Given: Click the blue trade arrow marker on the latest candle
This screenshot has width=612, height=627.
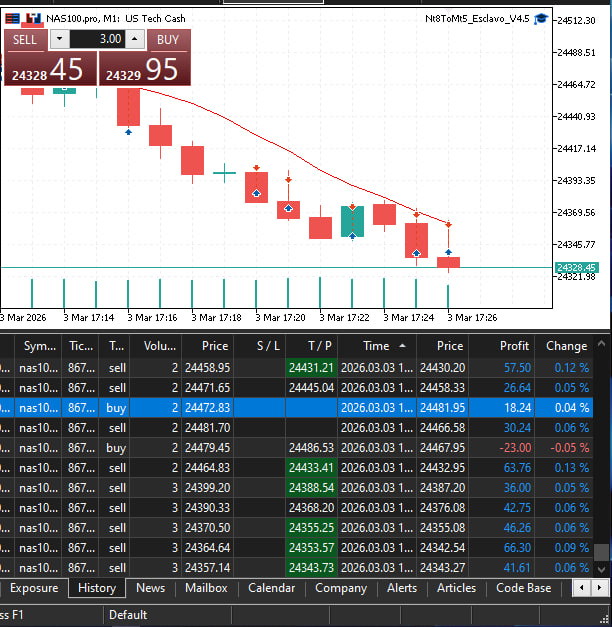Looking at the screenshot, I should coord(448,253).
